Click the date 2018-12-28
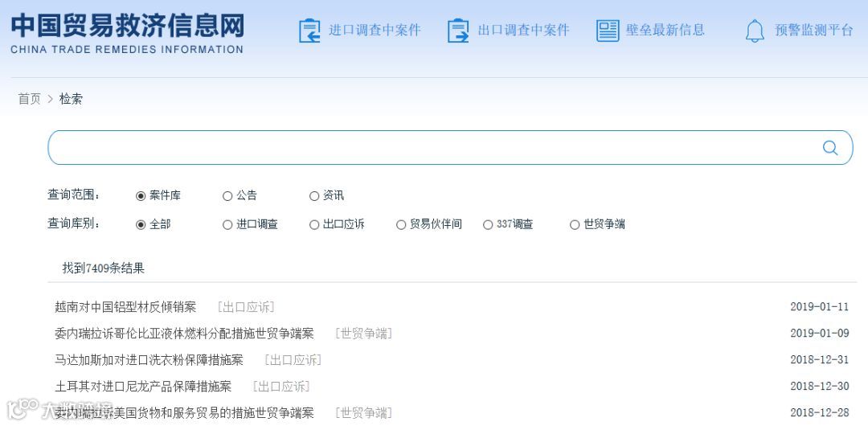The image size is (868, 426). coord(819,413)
